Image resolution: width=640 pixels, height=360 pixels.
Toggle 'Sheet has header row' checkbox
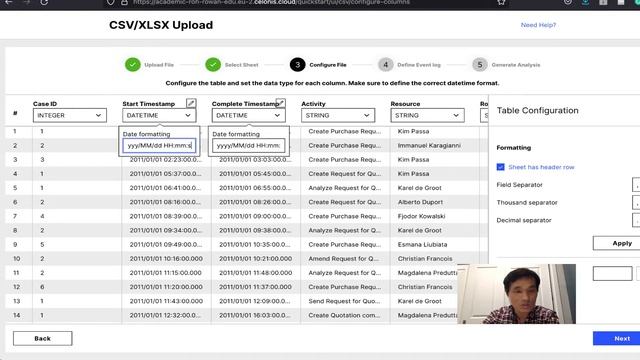(500, 167)
